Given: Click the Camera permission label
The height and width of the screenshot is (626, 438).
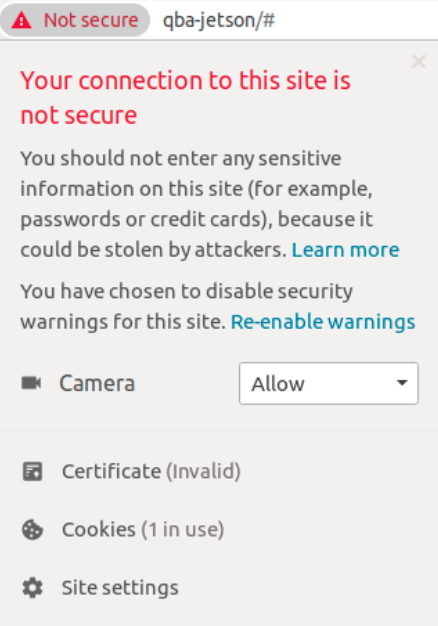Looking at the screenshot, I should click(x=97, y=384).
